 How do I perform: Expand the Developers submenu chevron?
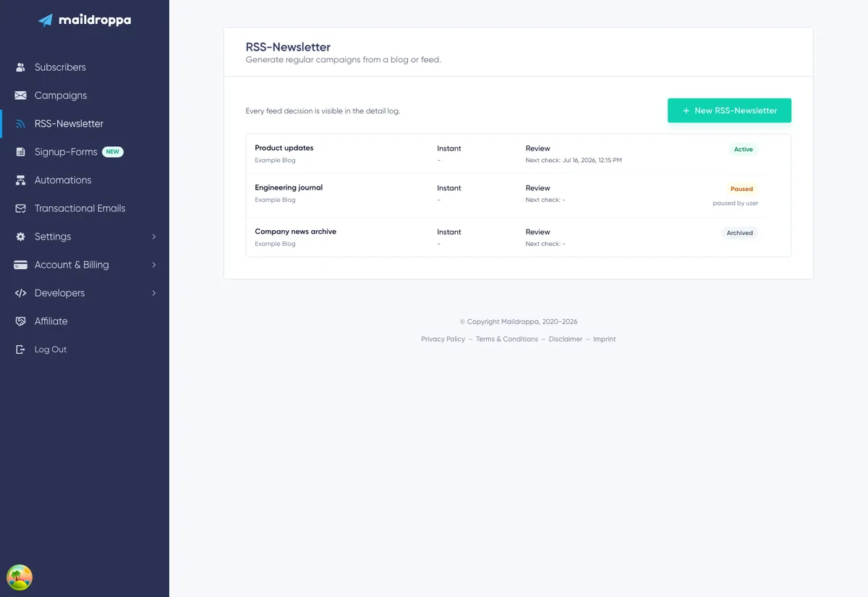pos(154,293)
